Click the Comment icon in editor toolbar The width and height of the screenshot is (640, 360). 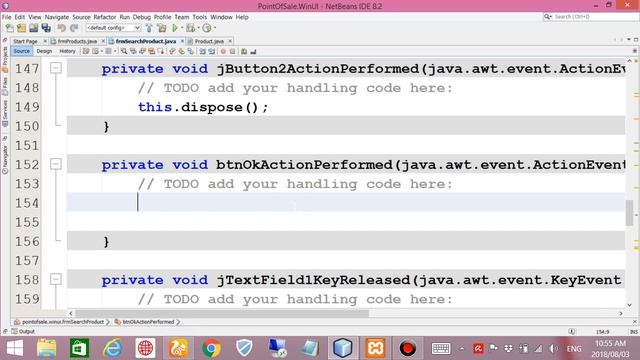[244, 51]
